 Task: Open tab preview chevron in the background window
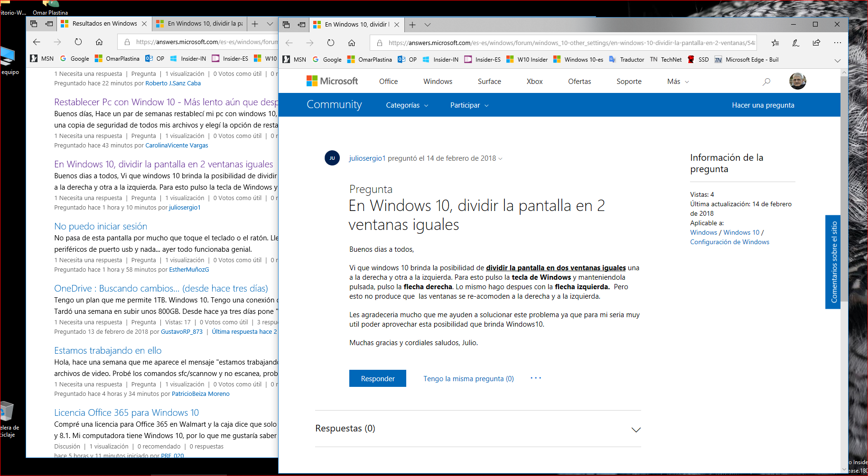[x=270, y=24]
